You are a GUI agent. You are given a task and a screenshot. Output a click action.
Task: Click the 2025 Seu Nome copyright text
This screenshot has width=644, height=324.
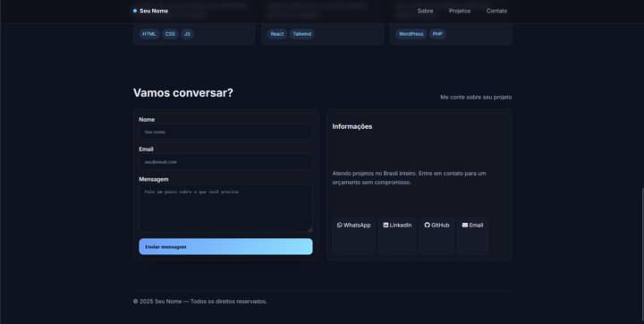pos(200,302)
